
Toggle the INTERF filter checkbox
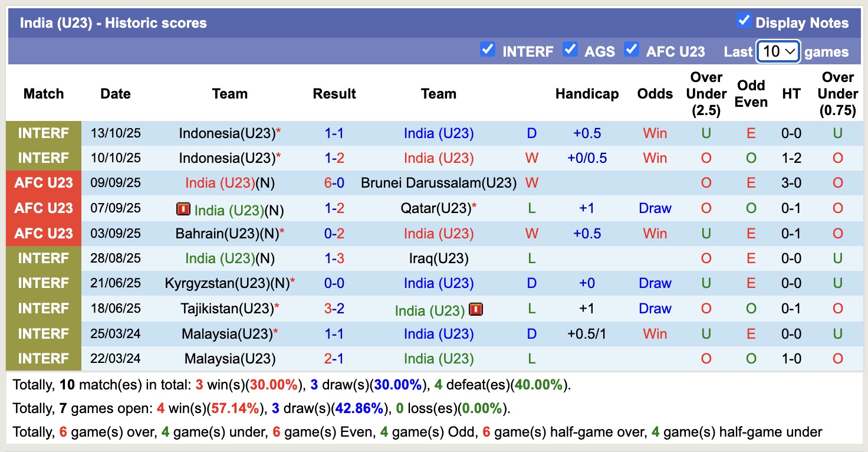tap(487, 50)
